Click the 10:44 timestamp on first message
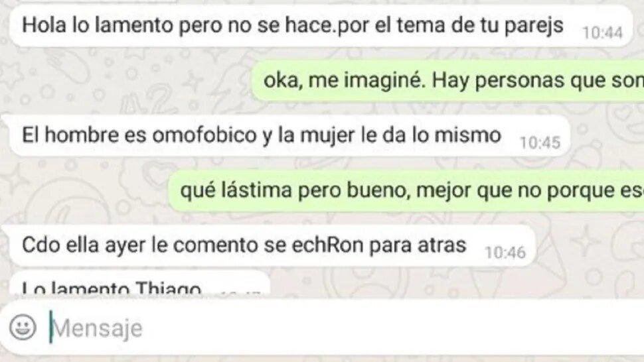Screen dimensions: 644x362 click(603, 32)
